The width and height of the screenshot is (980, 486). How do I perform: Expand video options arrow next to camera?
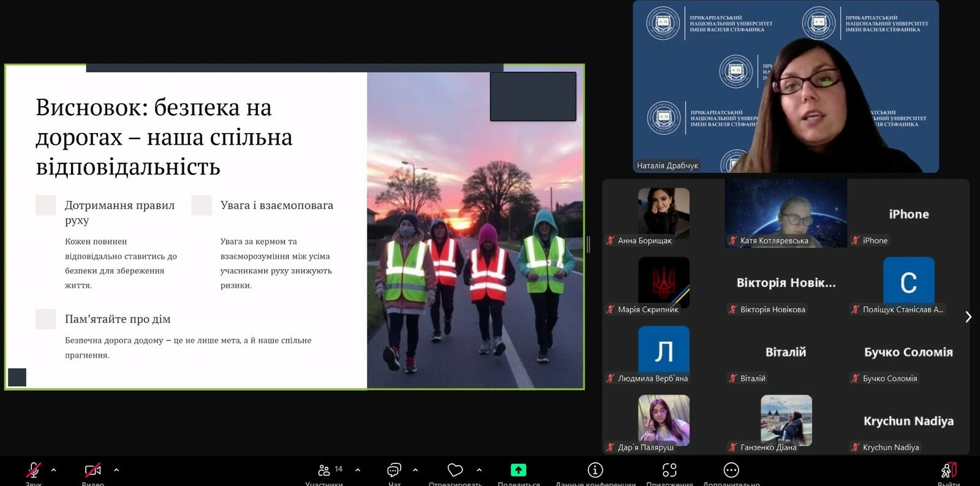coord(116,470)
